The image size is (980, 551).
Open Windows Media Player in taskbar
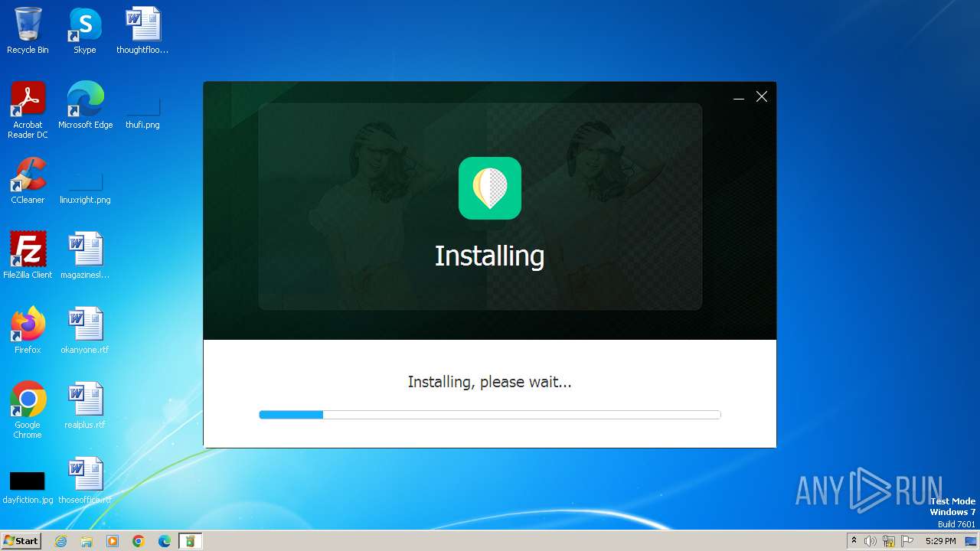click(113, 541)
